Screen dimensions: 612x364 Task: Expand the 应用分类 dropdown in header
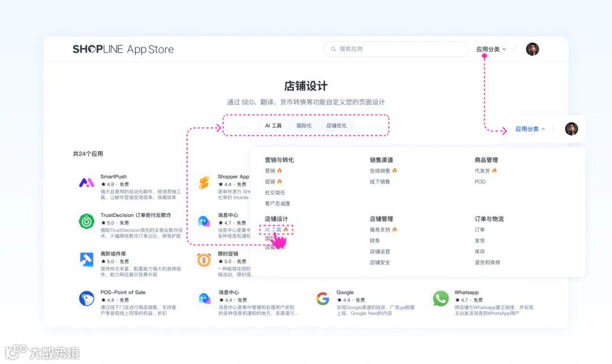pyautogui.click(x=491, y=49)
